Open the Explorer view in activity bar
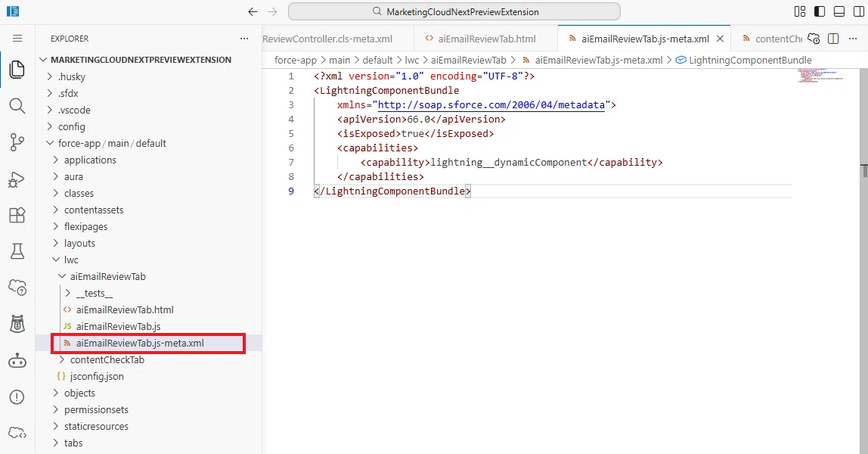Viewport: 868px width, 454px height. [17, 69]
